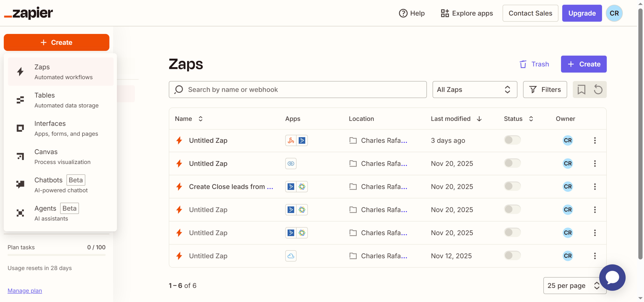
Task: Open three-dot menu for first Untitled Zap
Action: (x=595, y=140)
